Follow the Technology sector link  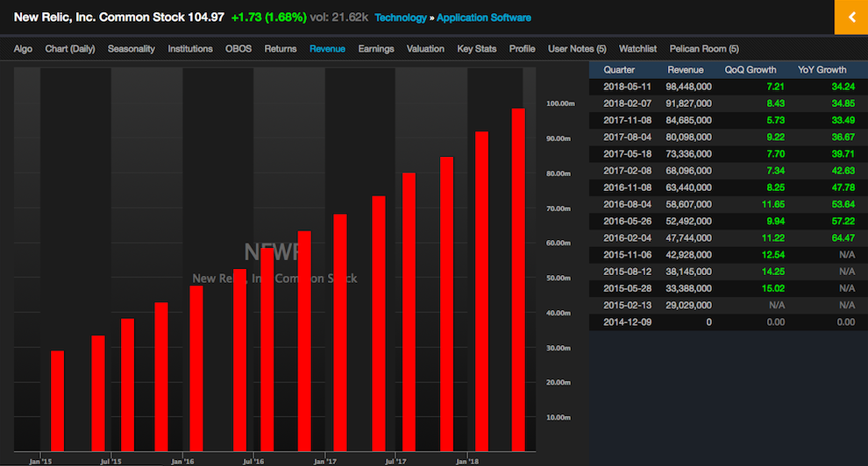tap(401, 18)
